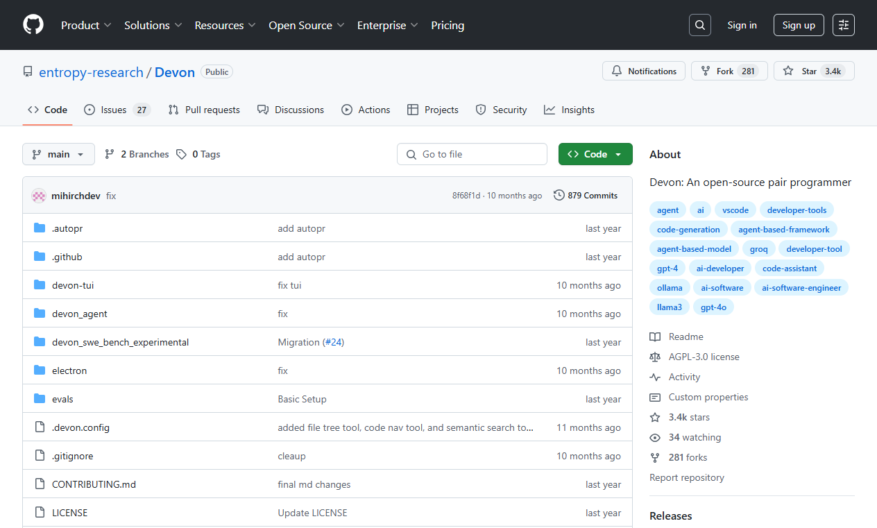Expand the Product menu in header
Screen dimensions: 877x528
click(86, 25)
